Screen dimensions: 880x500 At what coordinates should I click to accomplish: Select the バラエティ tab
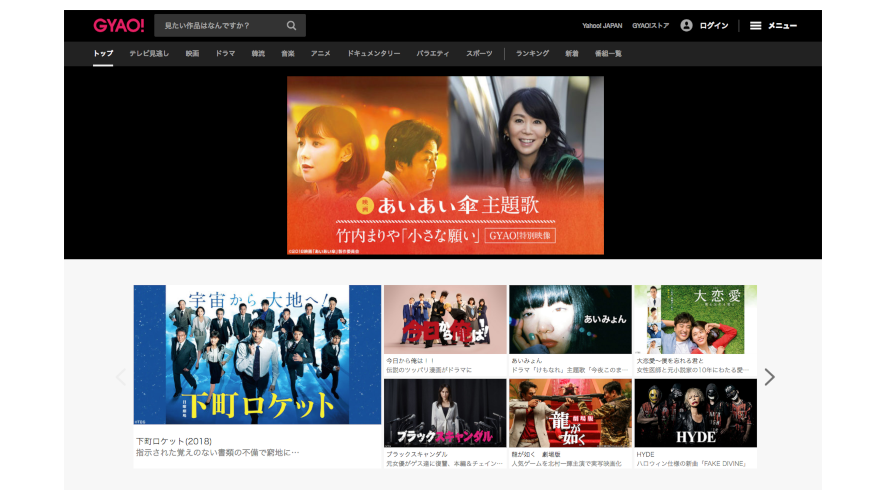pyautogui.click(x=433, y=54)
